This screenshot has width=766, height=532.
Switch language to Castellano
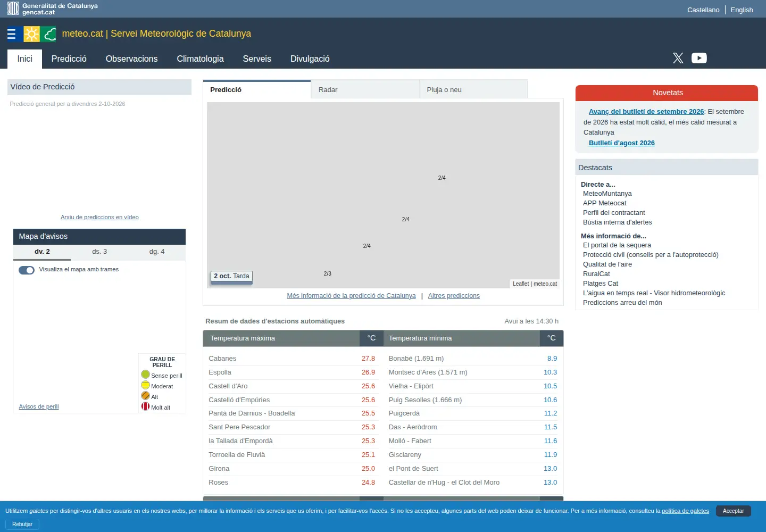click(703, 10)
